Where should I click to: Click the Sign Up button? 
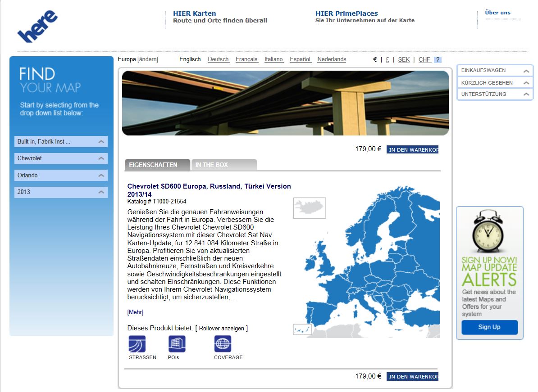(x=489, y=327)
